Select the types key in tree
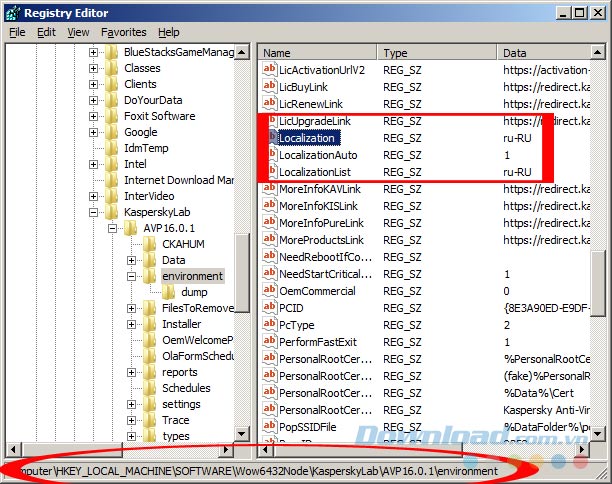This screenshot has height=484, width=612. (176, 436)
